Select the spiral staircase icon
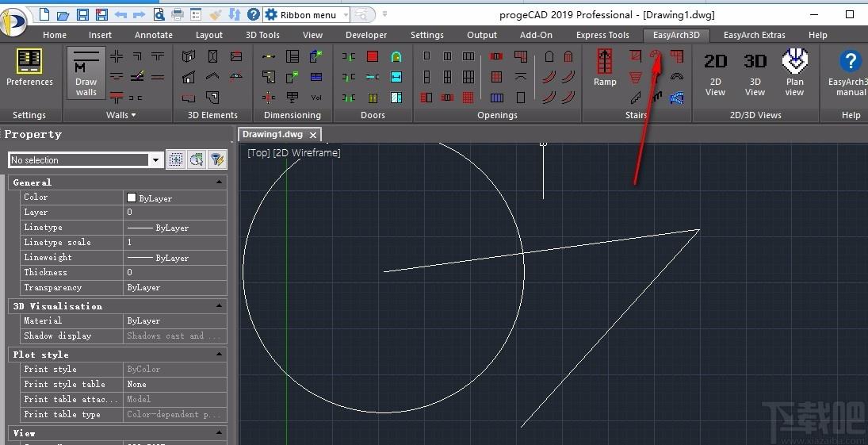Image resolution: width=868 pixels, height=445 pixels. tap(656, 56)
